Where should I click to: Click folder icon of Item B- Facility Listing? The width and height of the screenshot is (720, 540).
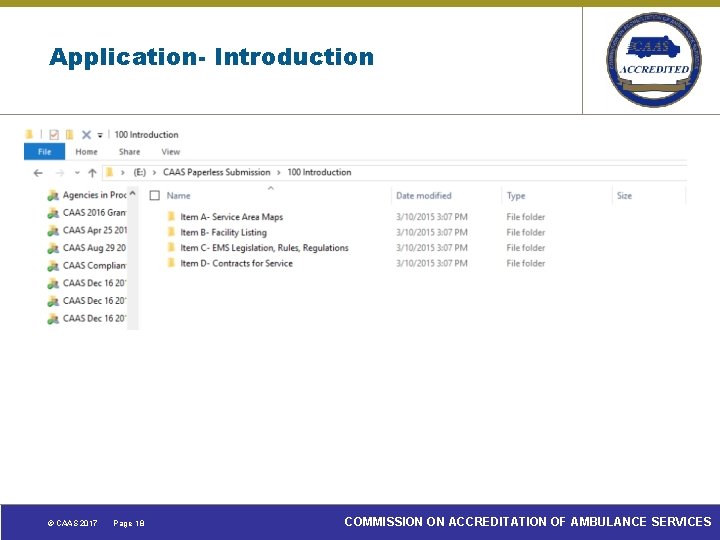[171, 231]
